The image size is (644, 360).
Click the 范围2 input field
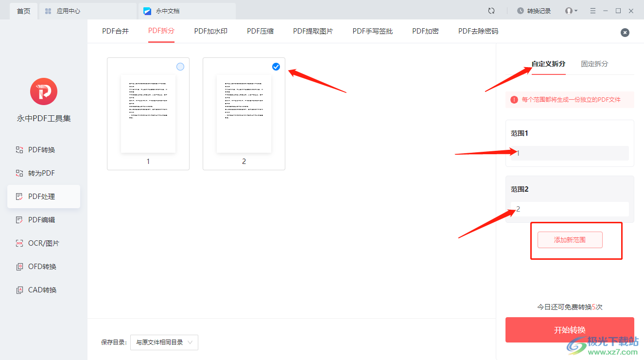point(570,209)
